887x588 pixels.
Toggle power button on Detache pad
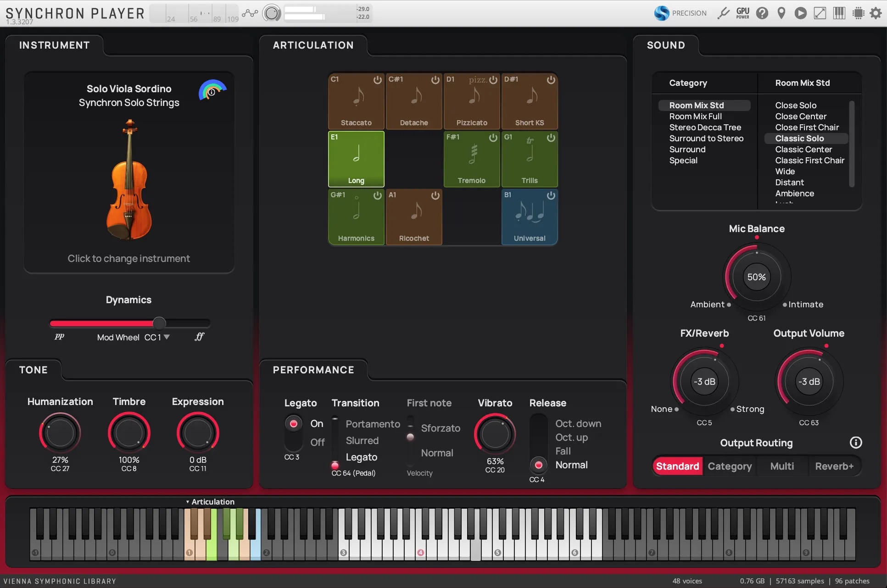coord(435,80)
